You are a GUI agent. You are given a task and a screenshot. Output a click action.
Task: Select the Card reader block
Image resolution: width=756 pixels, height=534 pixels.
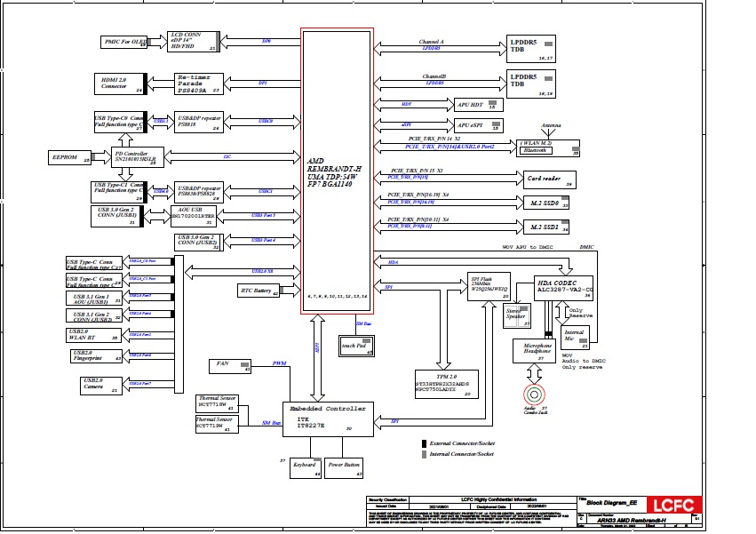click(550, 179)
